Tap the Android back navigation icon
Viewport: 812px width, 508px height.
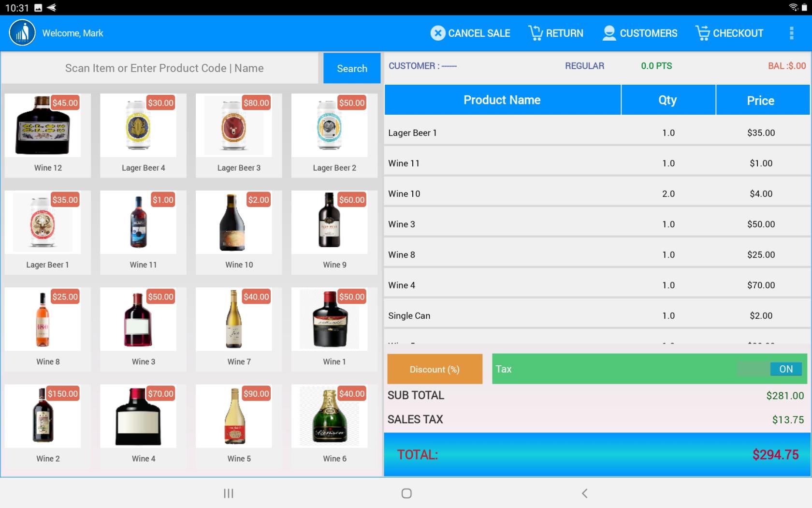584,493
